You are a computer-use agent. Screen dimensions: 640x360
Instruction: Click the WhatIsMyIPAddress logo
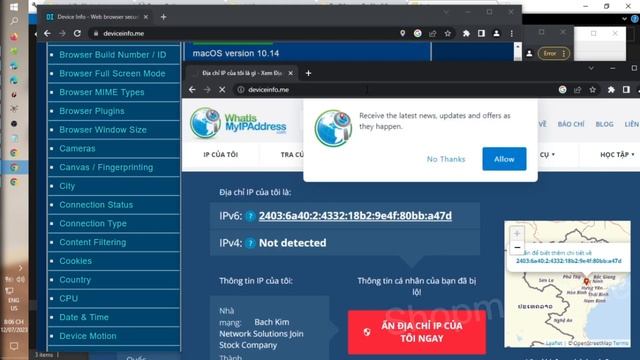pos(238,122)
